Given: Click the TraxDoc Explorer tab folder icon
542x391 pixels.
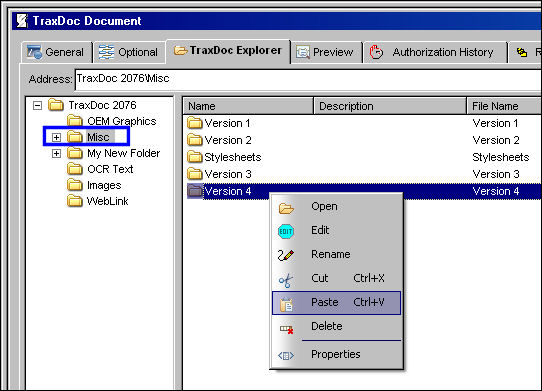Looking at the screenshot, I should (x=180, y=50).
